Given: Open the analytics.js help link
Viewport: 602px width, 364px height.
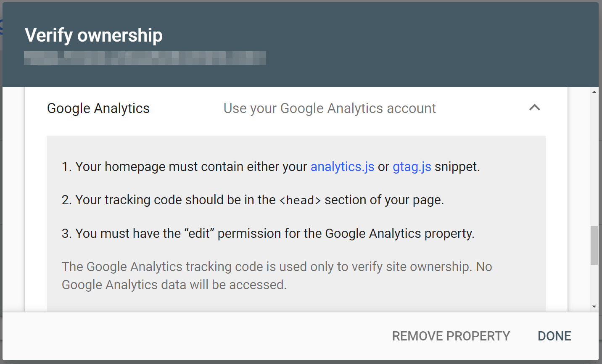Looking at the screenshot, I should coord(342,166).
